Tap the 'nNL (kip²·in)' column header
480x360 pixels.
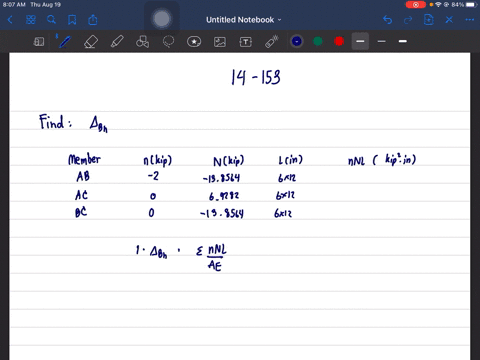pyautogui.click(x=382, y=160)
